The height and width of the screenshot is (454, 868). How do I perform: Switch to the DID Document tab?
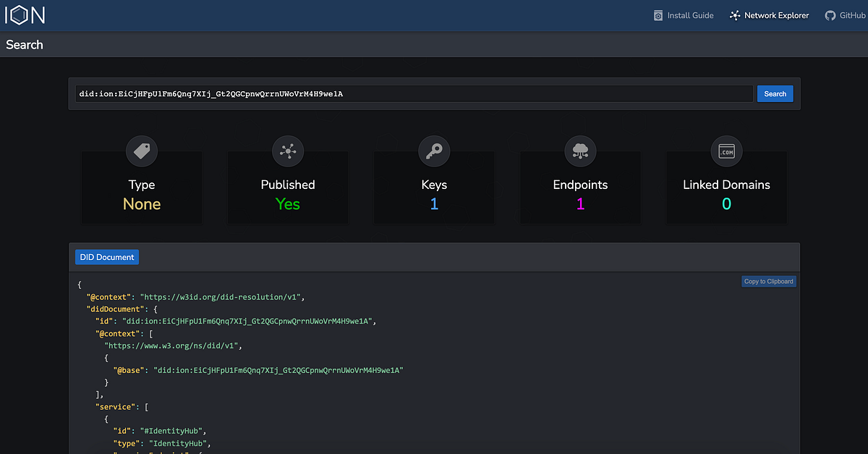pyautogui.click(x=106, y=256)
